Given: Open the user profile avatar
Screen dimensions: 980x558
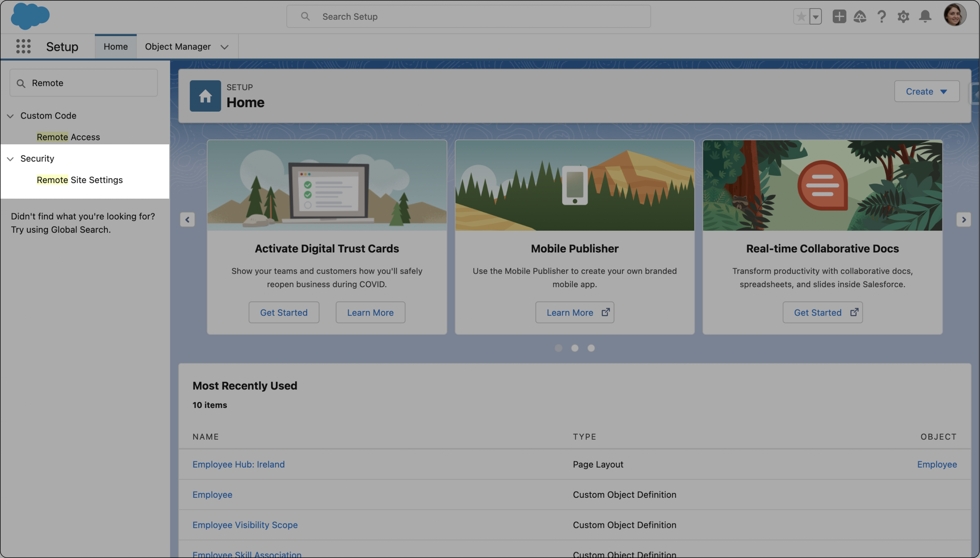Looking at the screenshot, I should 954,15.
